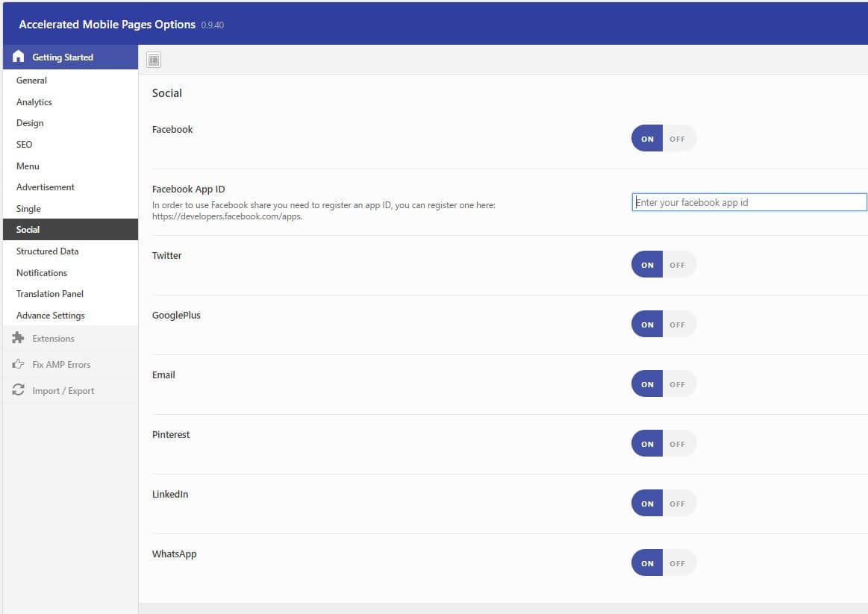Switch Email sharing to OFF
Image resolution: width=868 pixels, height=614 pixels.
click(x=678, y=384)
